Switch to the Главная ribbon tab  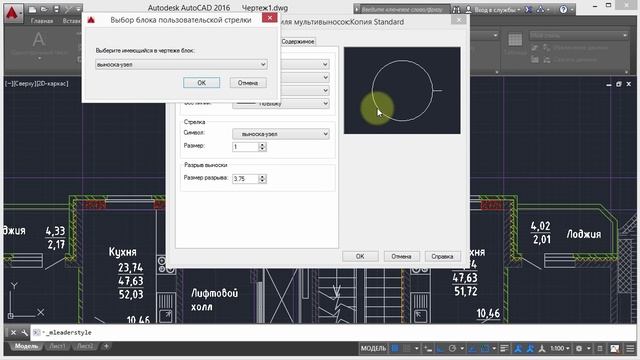[42, 21]
